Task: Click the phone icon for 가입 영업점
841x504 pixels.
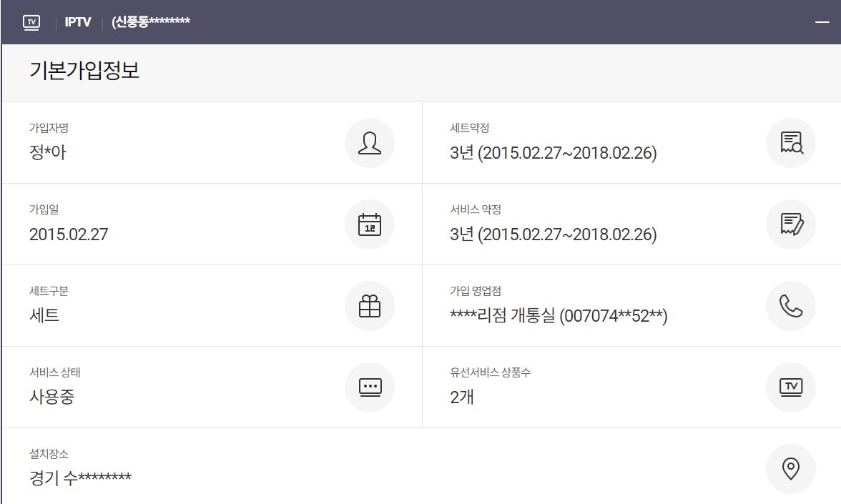Action: [x=790, y=306]
